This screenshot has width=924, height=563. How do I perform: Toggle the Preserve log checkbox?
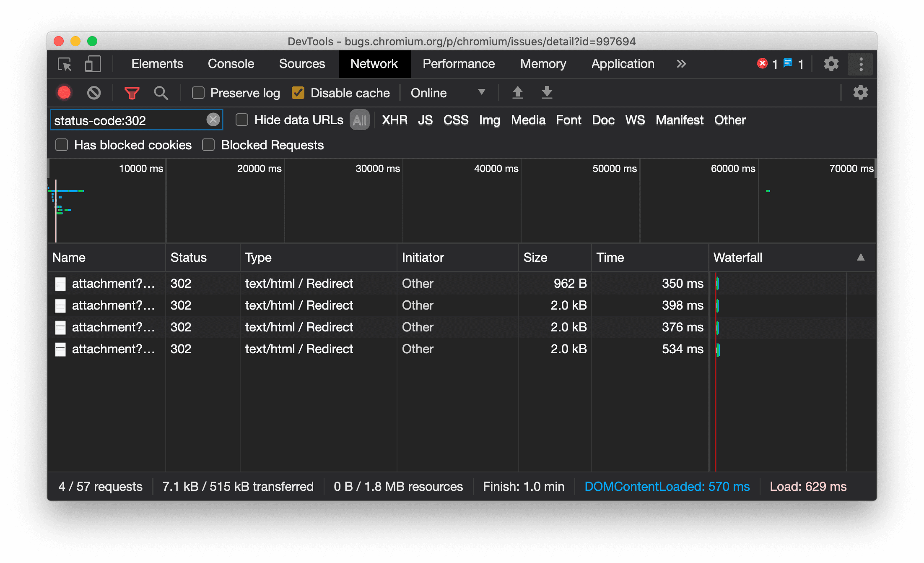click(x=198, y=93)
